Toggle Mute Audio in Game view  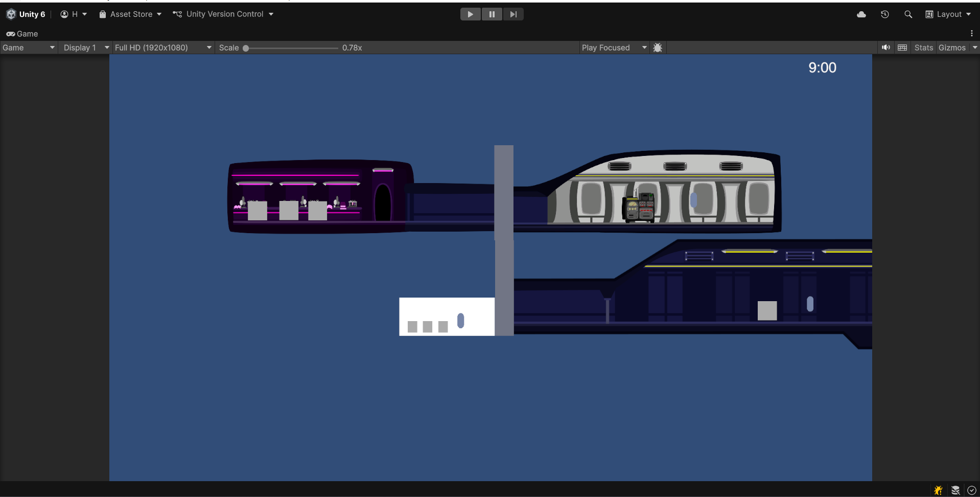tap(885, 48)
